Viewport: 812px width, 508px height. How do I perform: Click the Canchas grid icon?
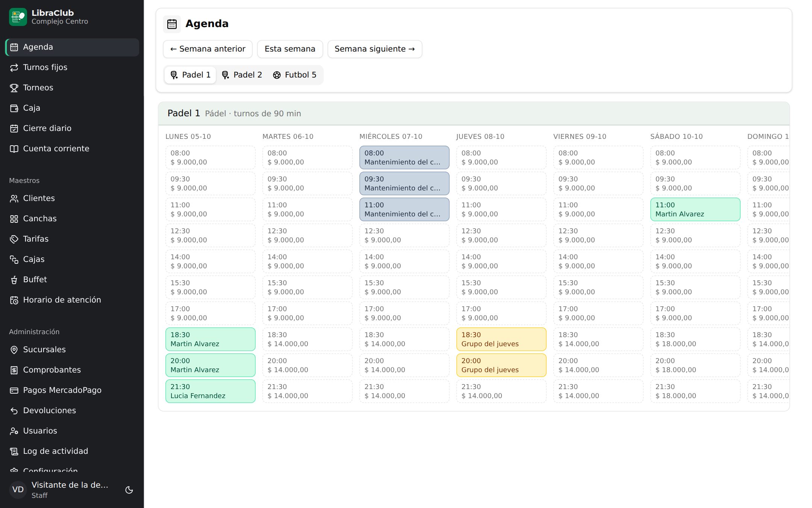[14, 219]
